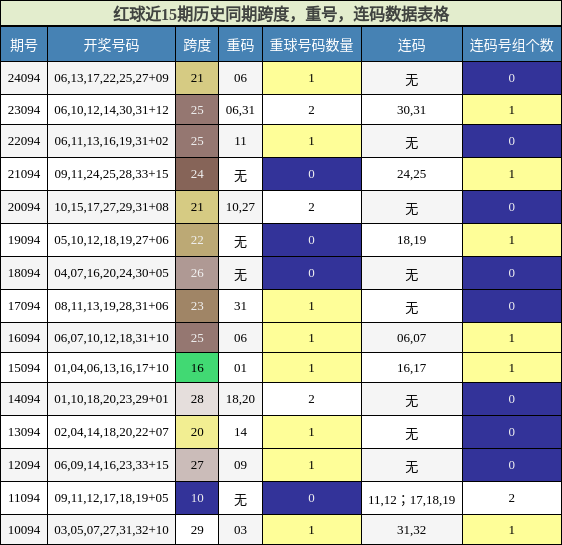562x545 pixels.
Task: Click period number 20094
Action: click(24, 207)
